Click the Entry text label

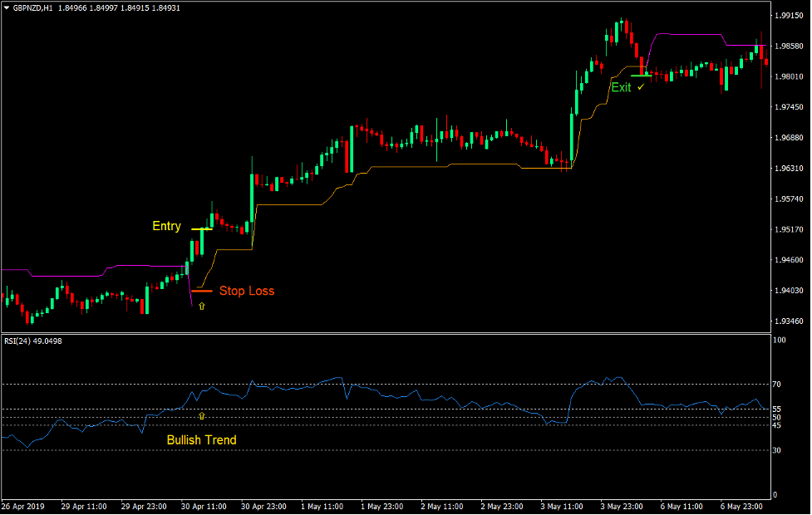(x=167, y=226)
